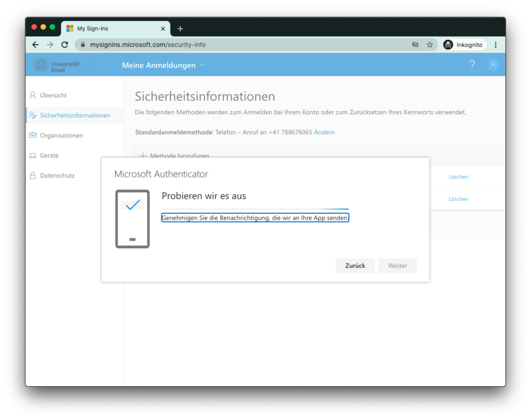531x420 pixels.
Task: Open the Chrome three-dot menu
Action: tap(496, 45)
